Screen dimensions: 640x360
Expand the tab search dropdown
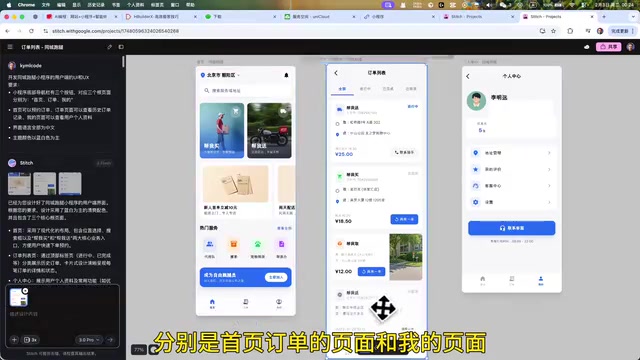[x=633, y=17]
